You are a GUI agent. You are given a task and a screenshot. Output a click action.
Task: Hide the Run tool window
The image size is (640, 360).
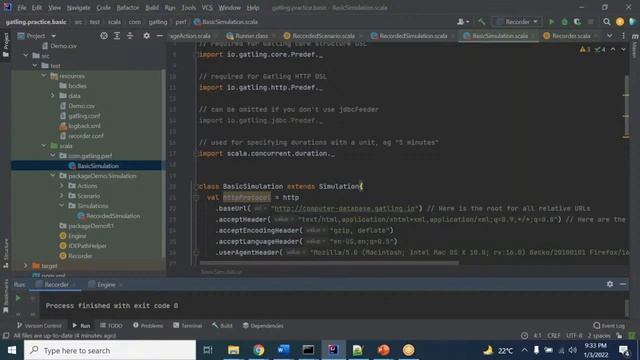[623, 284]
